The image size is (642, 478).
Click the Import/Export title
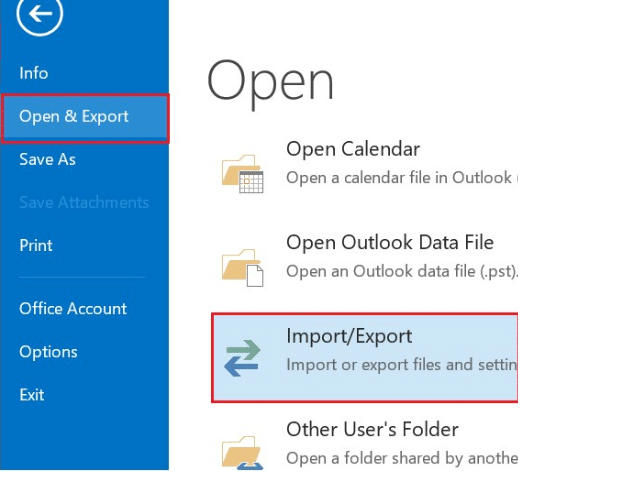tap(349, 336)
